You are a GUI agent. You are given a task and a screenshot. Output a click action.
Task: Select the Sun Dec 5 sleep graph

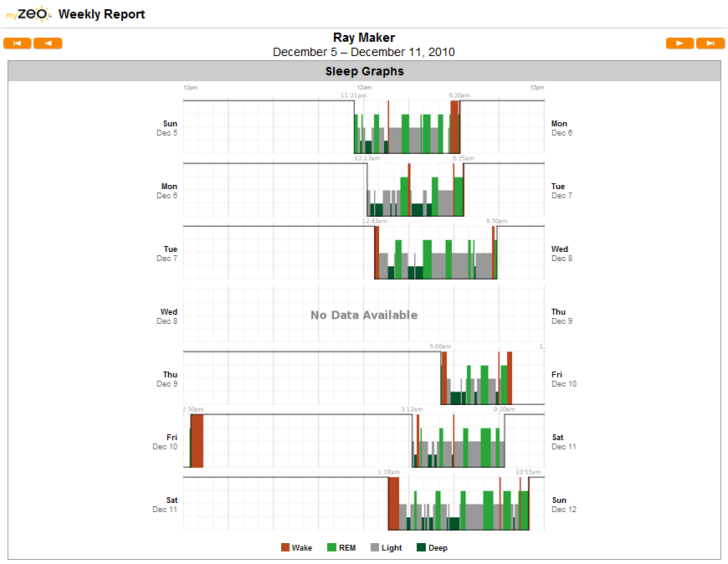[x=363, y=126]
